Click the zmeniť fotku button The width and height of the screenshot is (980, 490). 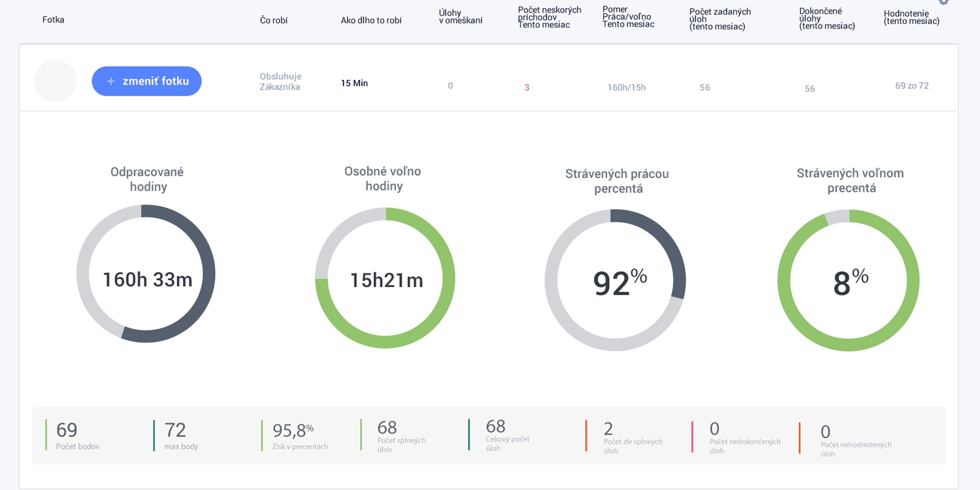[146, 81]
